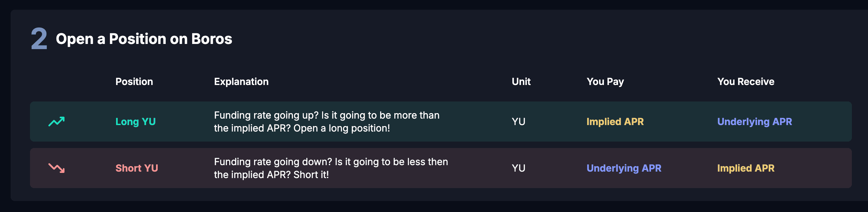Select the Short YU position label
868x212 pixels.
point(136,168)
